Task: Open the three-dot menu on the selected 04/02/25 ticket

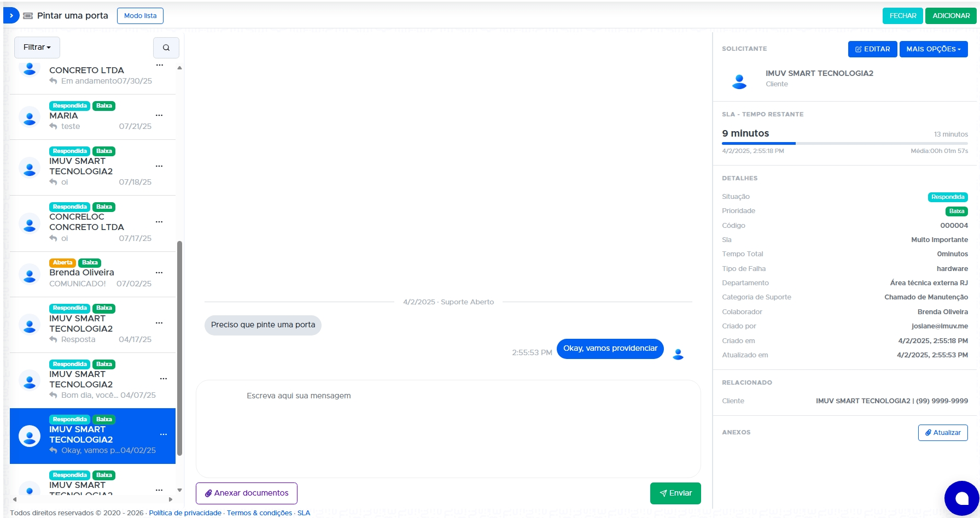Action: click(x=164, y=434)
